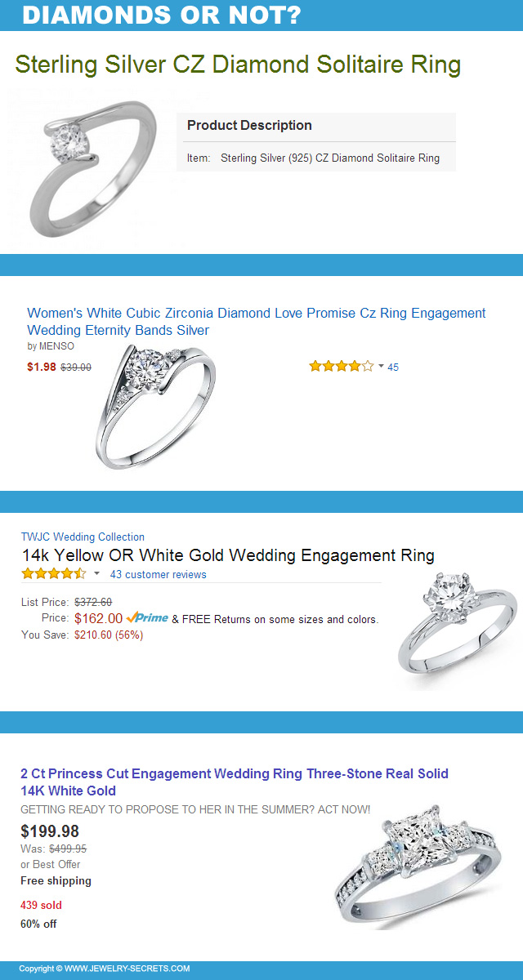The image size is (523, 980).
Task: Click the 45 review count link
Action: (393, 367)
